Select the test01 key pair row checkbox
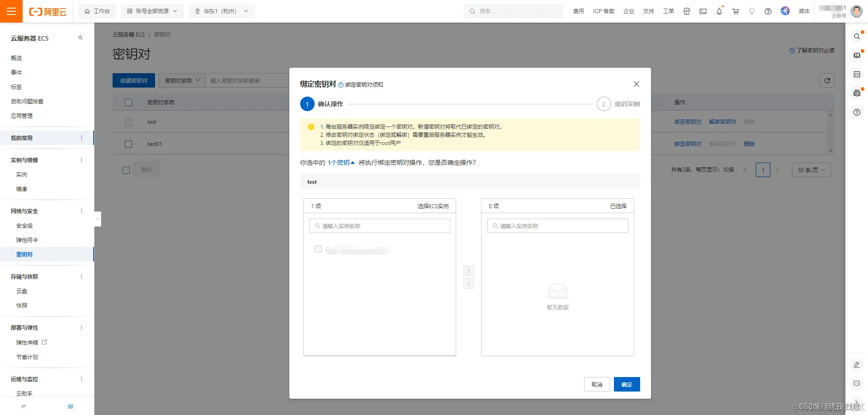 click(x=128, y=144)
